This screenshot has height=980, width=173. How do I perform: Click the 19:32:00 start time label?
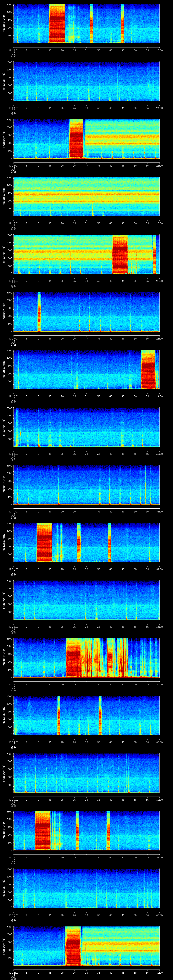click(x=13, y=627)
